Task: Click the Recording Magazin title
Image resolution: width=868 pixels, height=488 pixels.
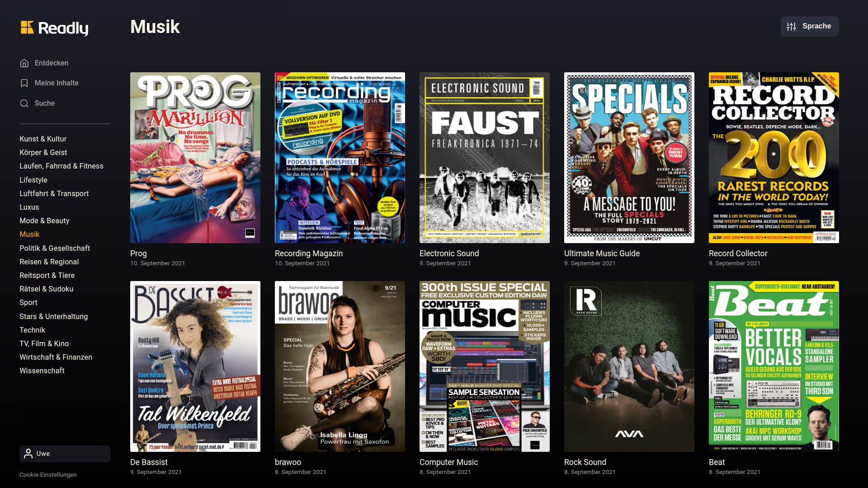Action: pyautogui.click(x=309, y=253)
